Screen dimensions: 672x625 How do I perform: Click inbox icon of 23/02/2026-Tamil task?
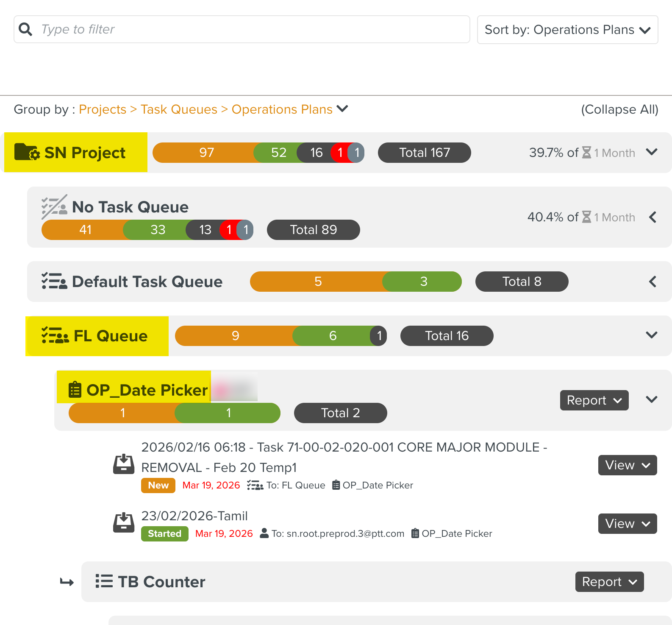point(124,523)
